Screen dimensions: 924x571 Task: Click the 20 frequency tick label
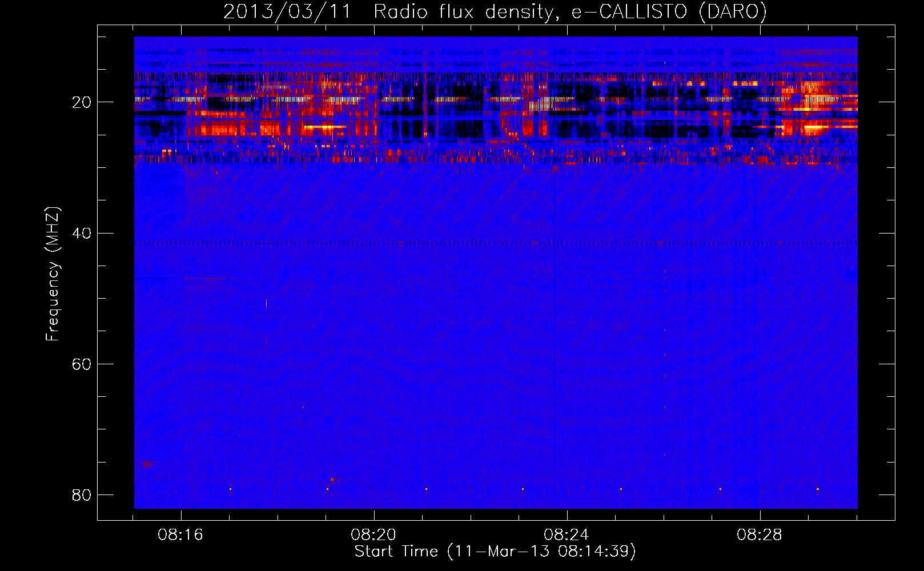(x=82, y=102)
